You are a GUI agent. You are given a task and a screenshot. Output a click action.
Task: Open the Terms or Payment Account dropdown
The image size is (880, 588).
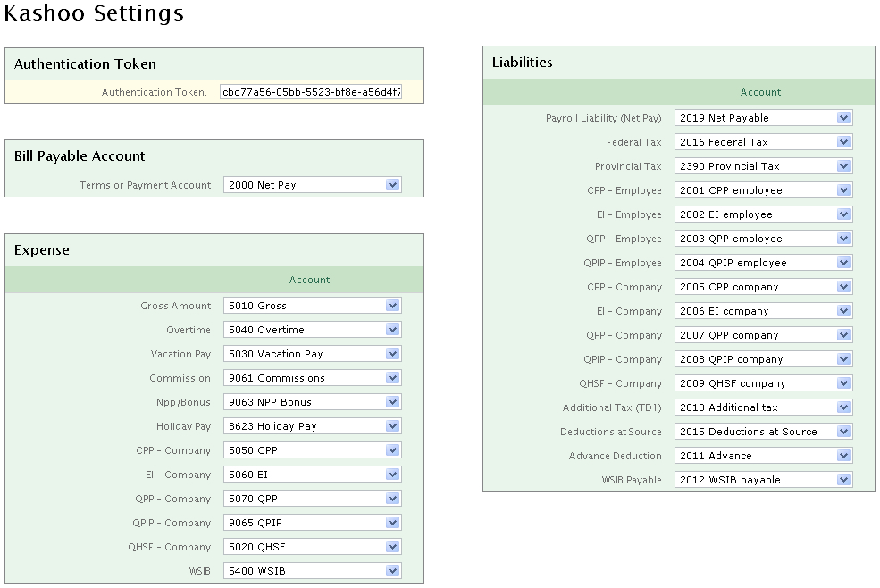click(312, 185)
